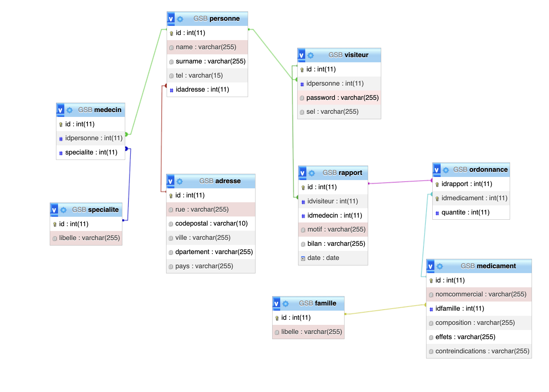Image resolution: width=549 pixels, height=392 pixels.
Task: Select the 'GSB ordonnance' table title
Action: [x=480, y=170]
